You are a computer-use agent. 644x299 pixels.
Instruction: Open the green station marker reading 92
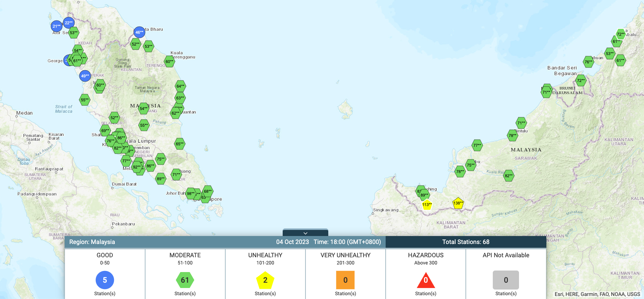[x=137, y=167]
